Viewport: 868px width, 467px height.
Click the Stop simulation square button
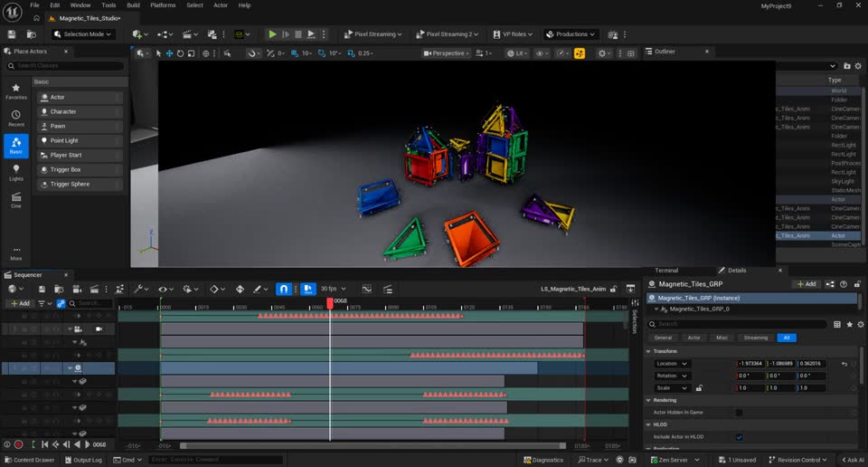click(298, 34)
